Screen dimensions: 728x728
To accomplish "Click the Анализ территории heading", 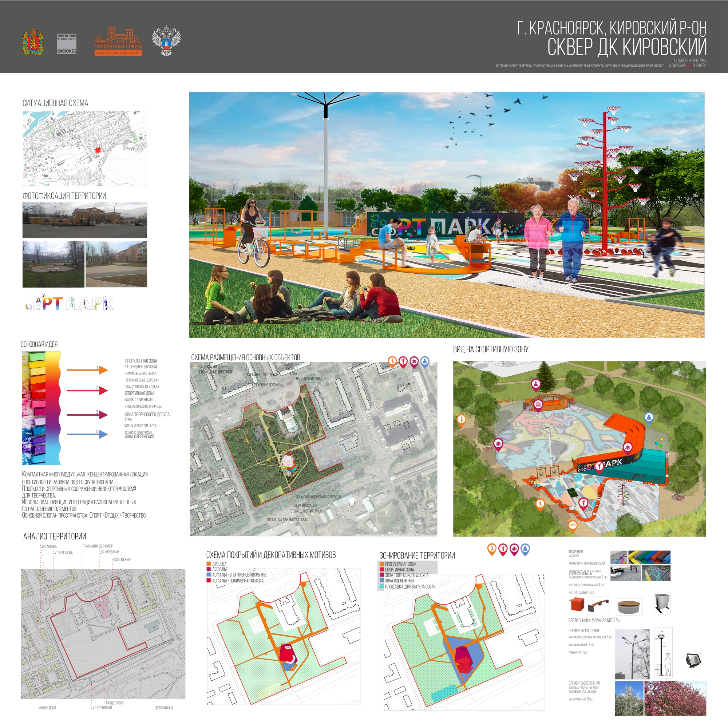I will click(x=55, y=536).
